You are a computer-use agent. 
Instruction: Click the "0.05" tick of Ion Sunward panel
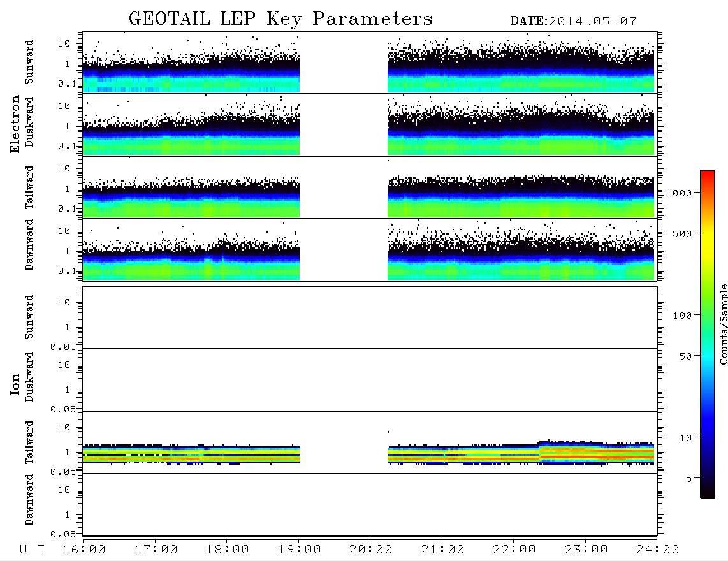point(64,347)
